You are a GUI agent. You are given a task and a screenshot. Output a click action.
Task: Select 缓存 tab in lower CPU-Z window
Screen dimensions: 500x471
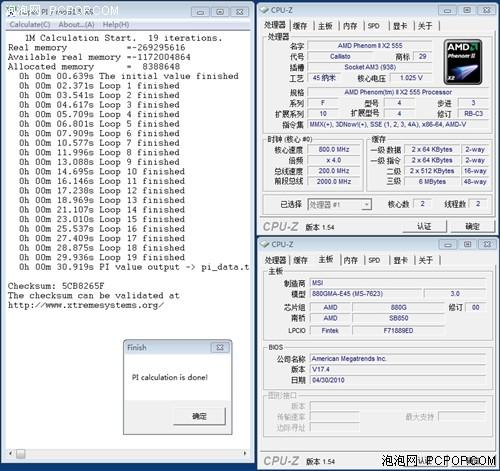tap(300, 260)
